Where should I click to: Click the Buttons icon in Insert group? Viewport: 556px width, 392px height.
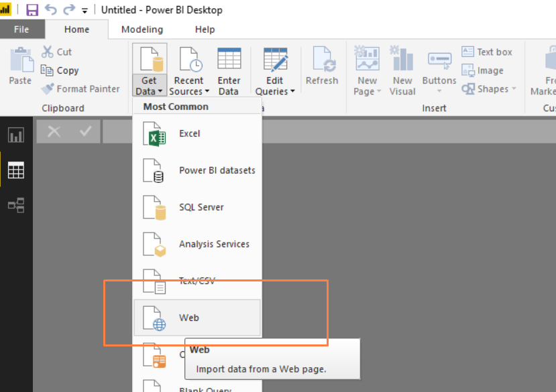click(439, 60)
